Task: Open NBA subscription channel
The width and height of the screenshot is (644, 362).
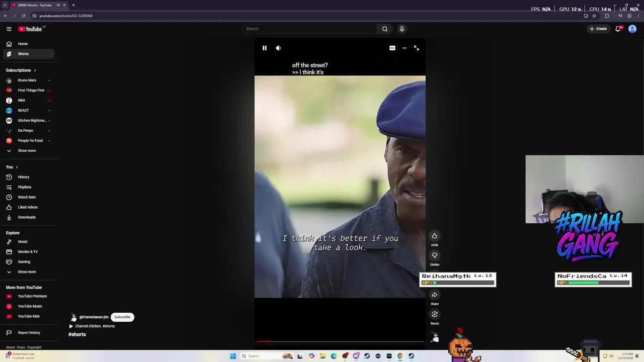Action: (29, 101)
